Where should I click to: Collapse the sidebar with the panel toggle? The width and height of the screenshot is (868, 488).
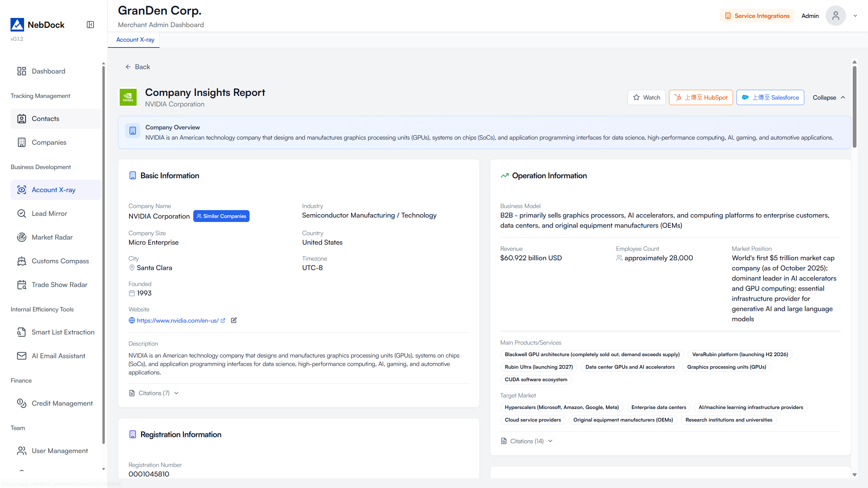tap(90, 24)
